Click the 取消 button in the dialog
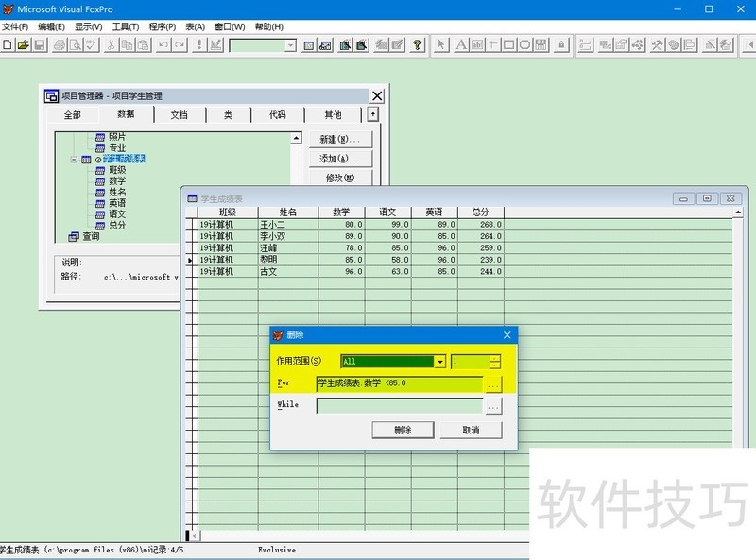This screenshot has width=756, height=560. [x=471, y=430]
